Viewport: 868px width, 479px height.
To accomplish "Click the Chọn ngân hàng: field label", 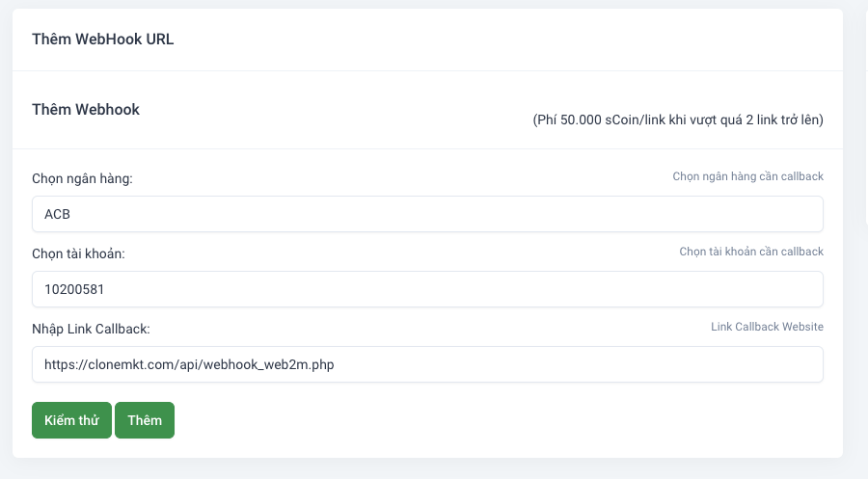I will tap(82, 179).
